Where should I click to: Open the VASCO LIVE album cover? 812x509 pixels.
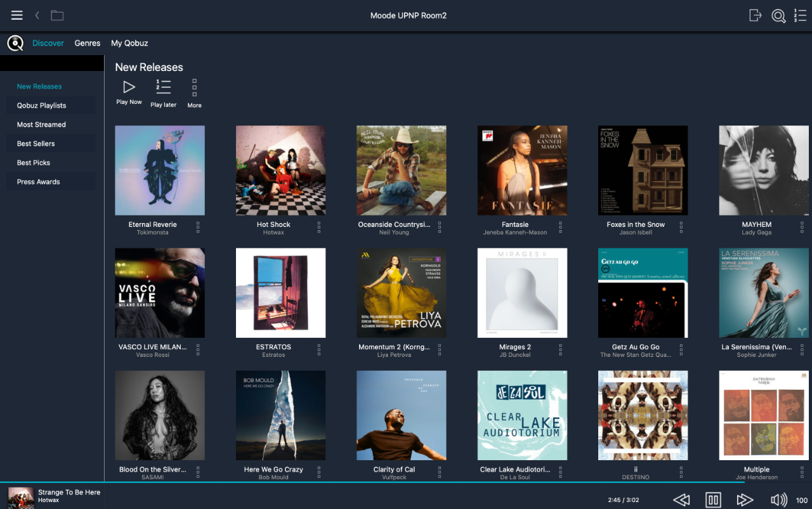pos(160,293)
